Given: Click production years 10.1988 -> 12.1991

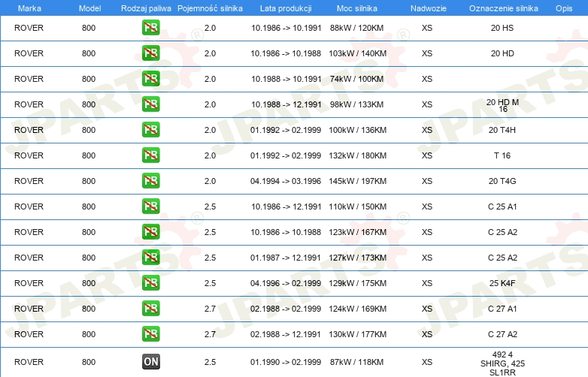Looking at the screenshot, I should point(286,104).
